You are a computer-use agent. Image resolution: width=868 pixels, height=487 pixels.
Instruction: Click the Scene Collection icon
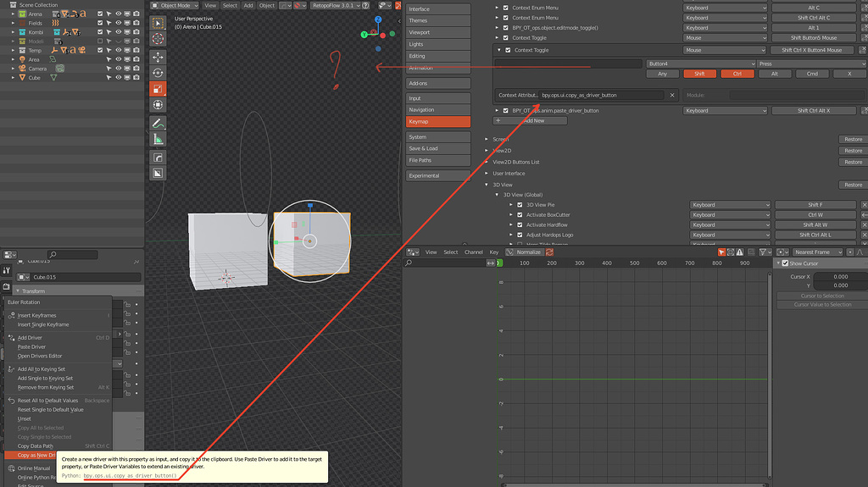pos(14,4)
